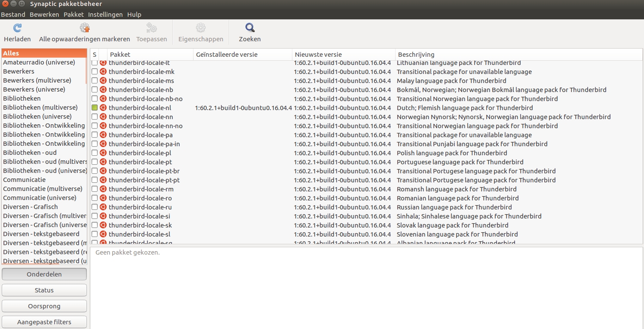
Task: Click the Onderdelen filter button
Action: (44, 274)
